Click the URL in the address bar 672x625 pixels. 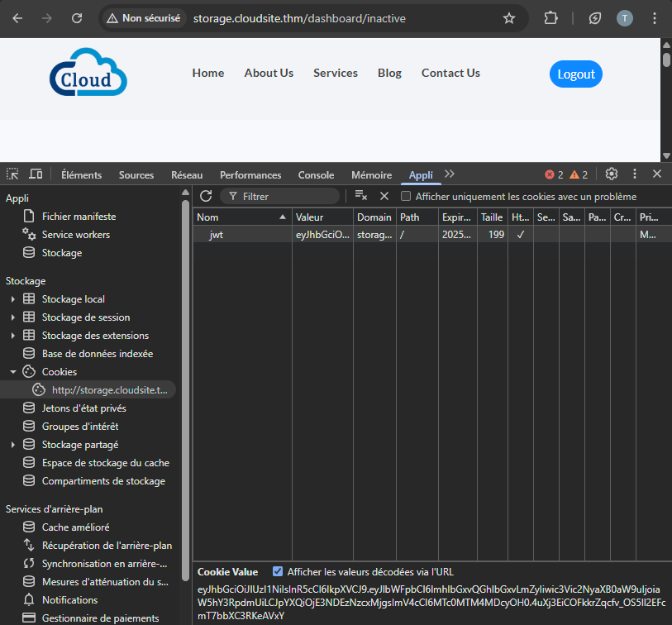point(299,18)
